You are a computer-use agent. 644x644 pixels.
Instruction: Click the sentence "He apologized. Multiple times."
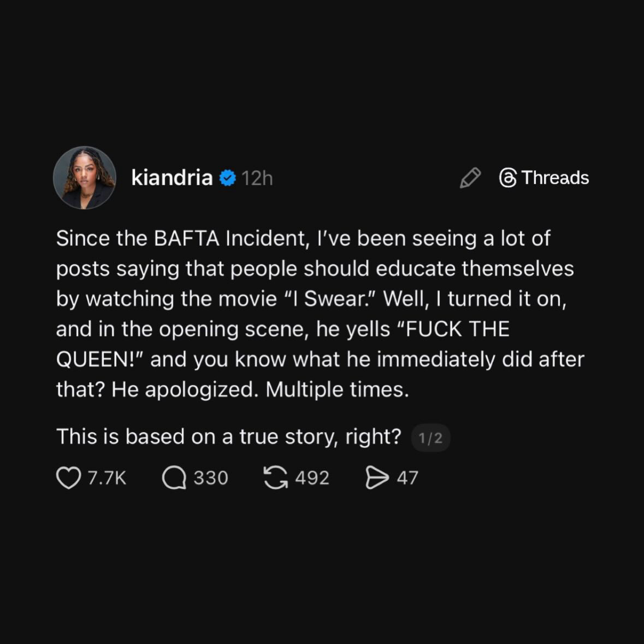(x=260, y=389)
